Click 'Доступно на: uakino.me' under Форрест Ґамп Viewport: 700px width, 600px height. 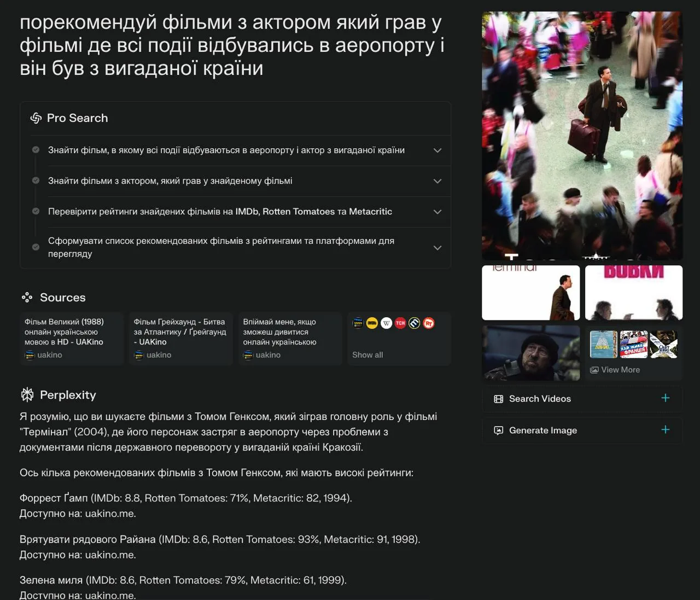pos(78,514)
